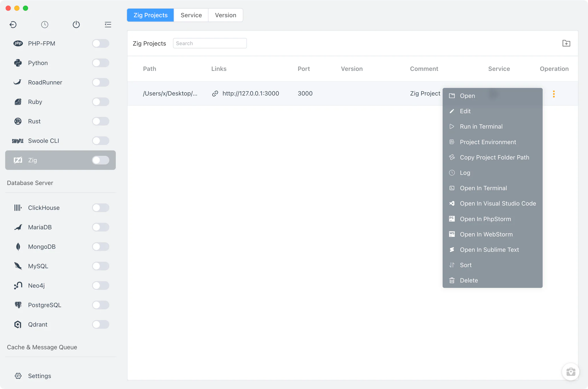This screenshot has width=588, height=389.
Task: Choose Sort from the context menu
Action: pyautogui.click(x=492, y=265)
